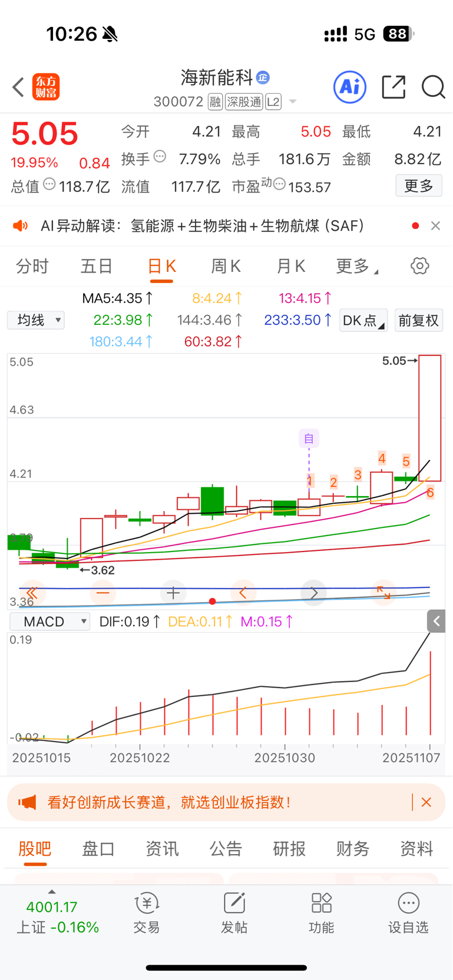
Task: Tap the last limit-up candlestick at 5.05
Action: click(430, 418)
